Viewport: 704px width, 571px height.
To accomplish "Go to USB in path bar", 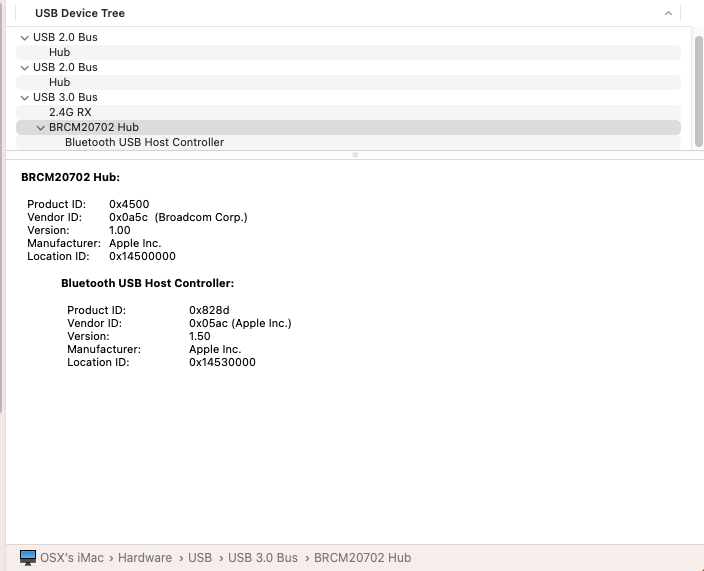I will pos(200,558).
